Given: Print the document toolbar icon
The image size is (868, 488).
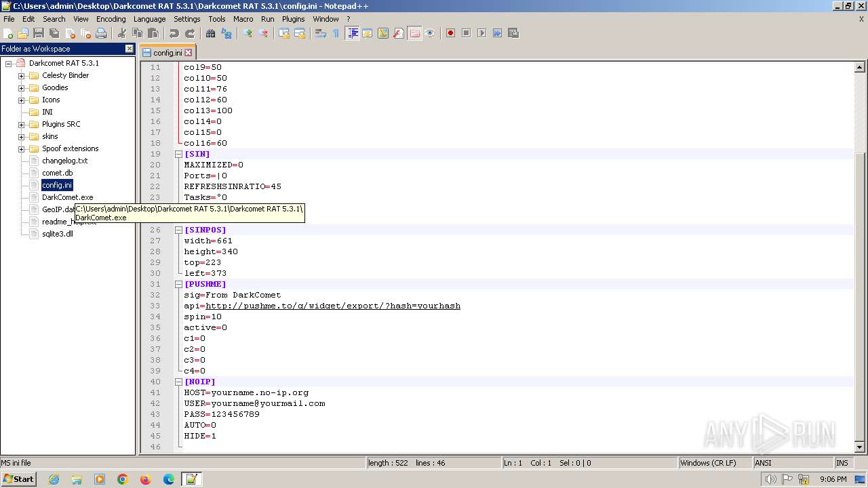Looking at the screenshot, I should pyautogui.click(x=101, y=33).
